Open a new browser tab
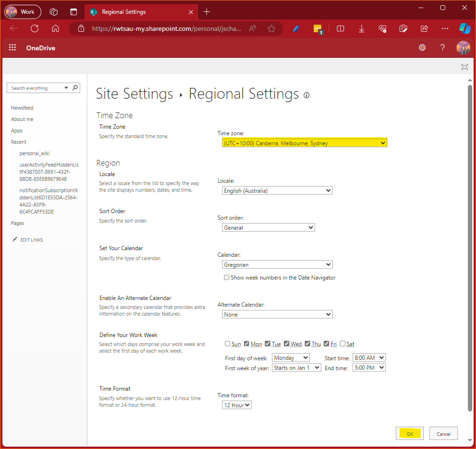The height and width of the screenshot is (449, 476). point(207,12)
